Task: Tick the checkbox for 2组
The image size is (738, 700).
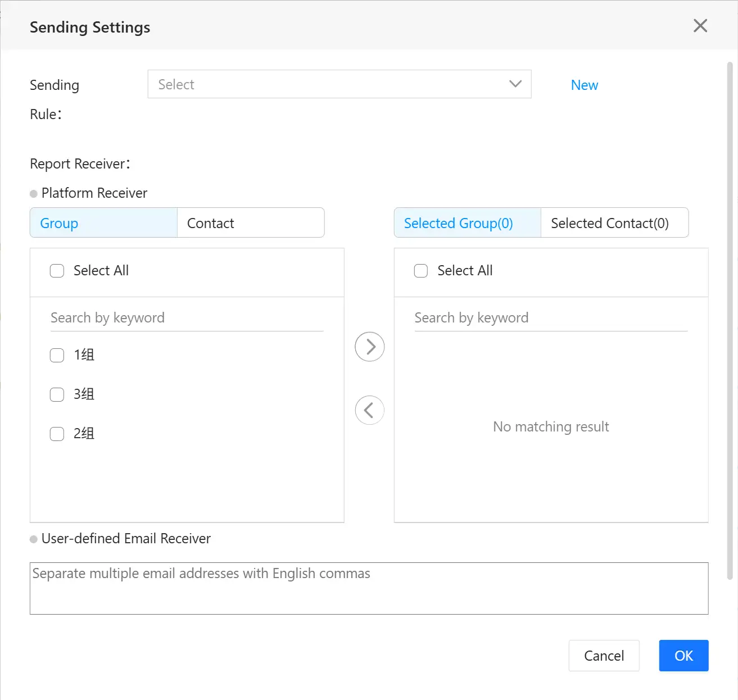Action: [x=57, y=434]
